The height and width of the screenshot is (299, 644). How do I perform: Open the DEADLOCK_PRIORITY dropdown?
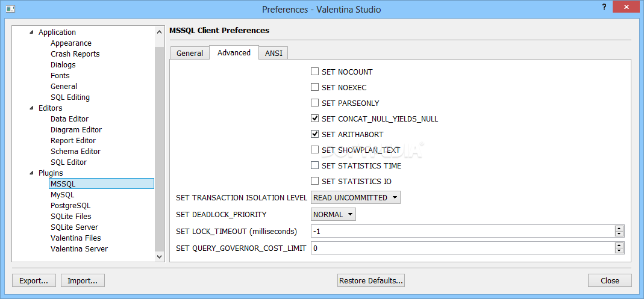click(x=334, y=214)
